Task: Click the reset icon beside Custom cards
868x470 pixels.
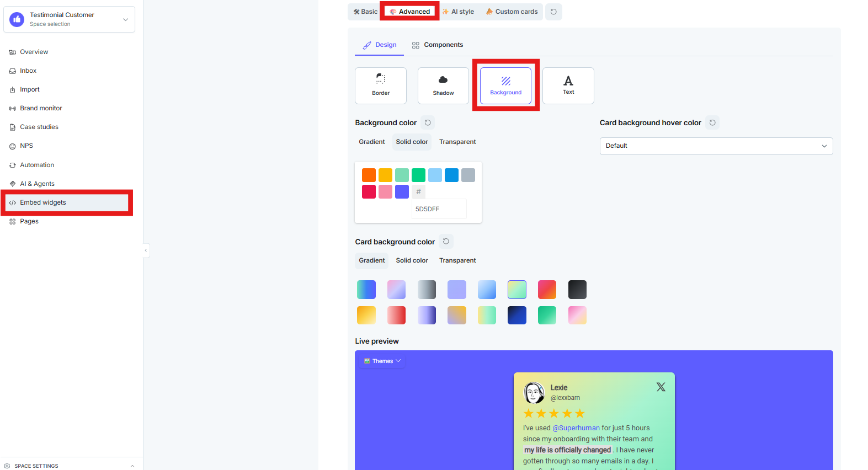Action: (x=553, y=12)
